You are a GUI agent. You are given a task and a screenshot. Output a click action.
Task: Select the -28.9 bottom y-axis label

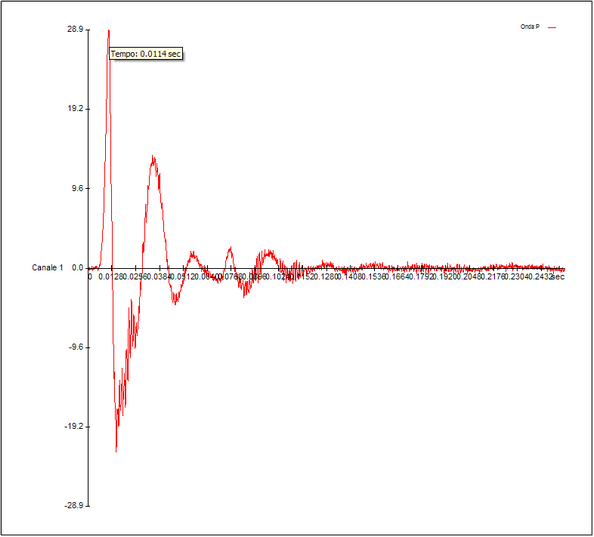tap(74, 506)
